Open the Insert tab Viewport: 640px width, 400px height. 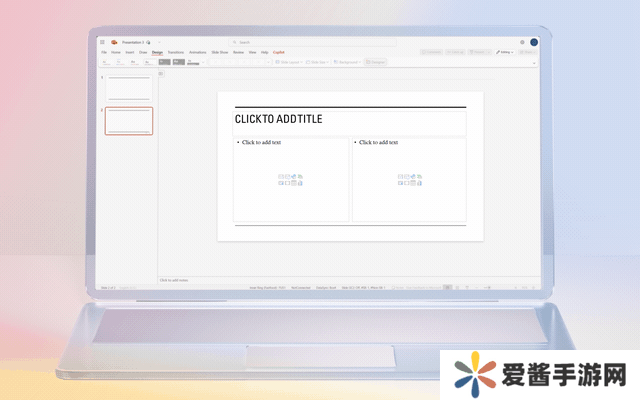tap(129, 52)
